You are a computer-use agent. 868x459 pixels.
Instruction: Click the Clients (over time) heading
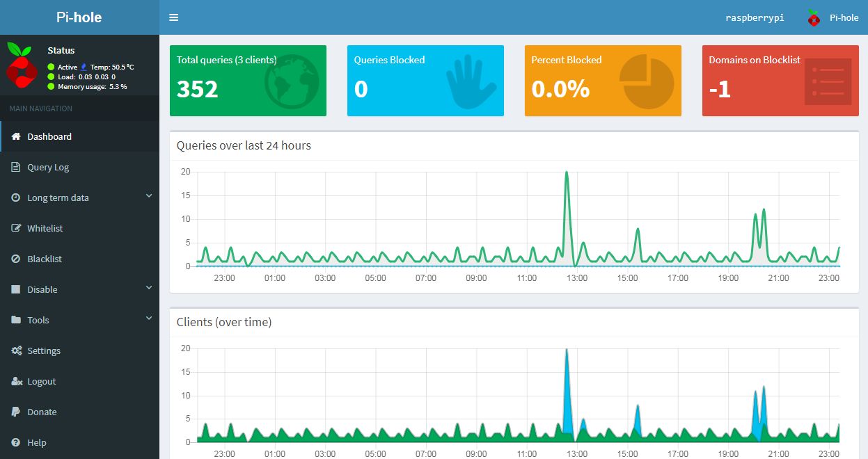[x=224, y=322]
